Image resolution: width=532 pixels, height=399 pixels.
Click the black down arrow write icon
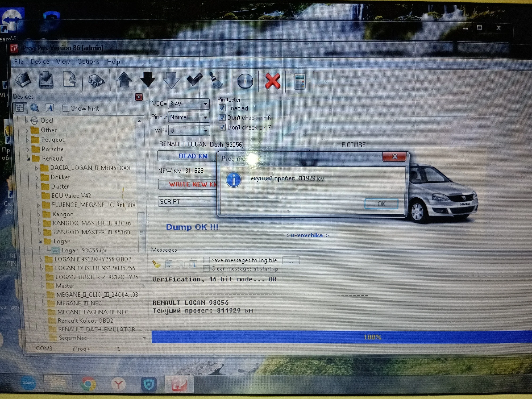(x=148, y=80)
